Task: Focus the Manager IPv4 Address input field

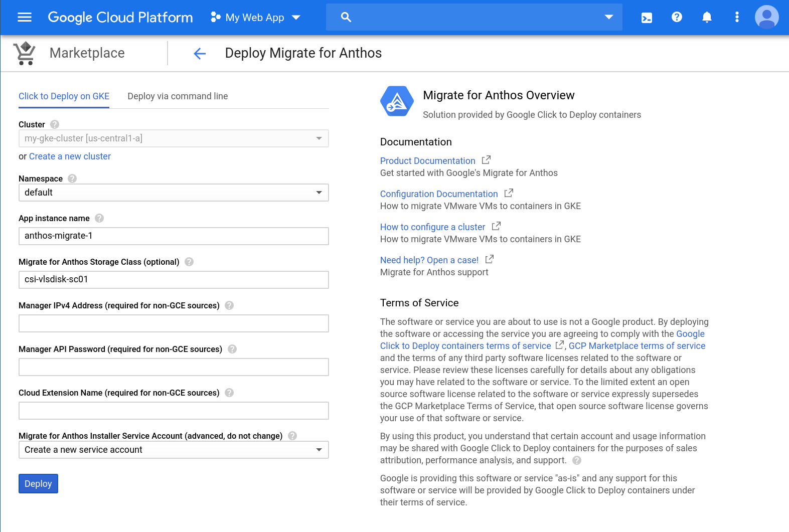Action: pyautogui.click(x=174, y=323)
